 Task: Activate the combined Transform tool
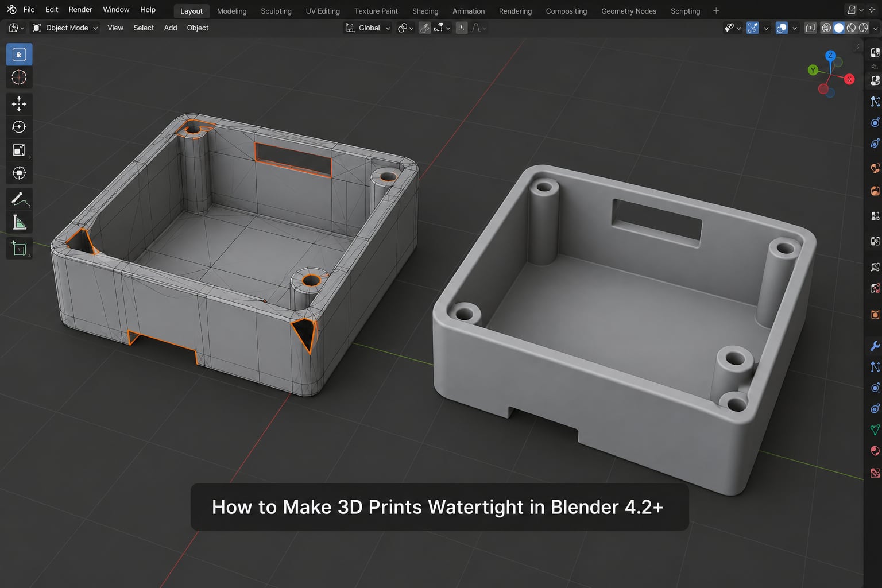[x=19, y=173]
